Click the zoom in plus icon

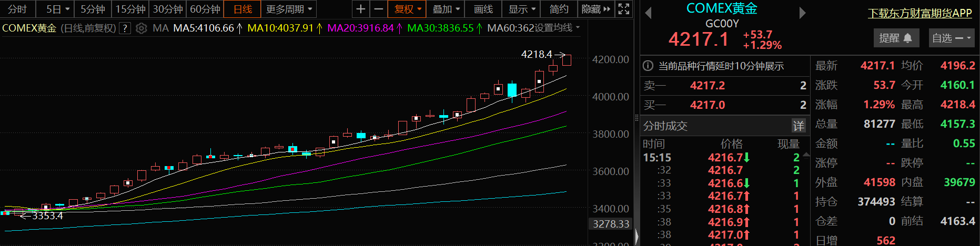pos(361,9)
